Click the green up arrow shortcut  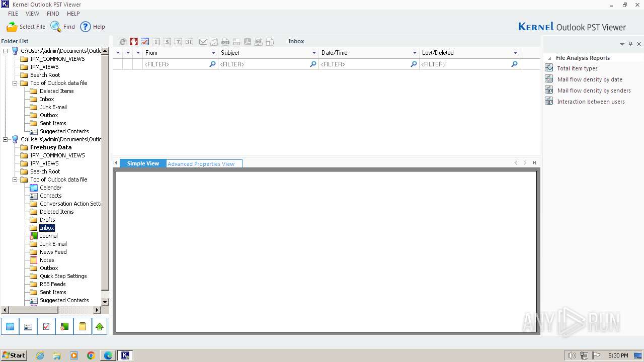point(100,327)
